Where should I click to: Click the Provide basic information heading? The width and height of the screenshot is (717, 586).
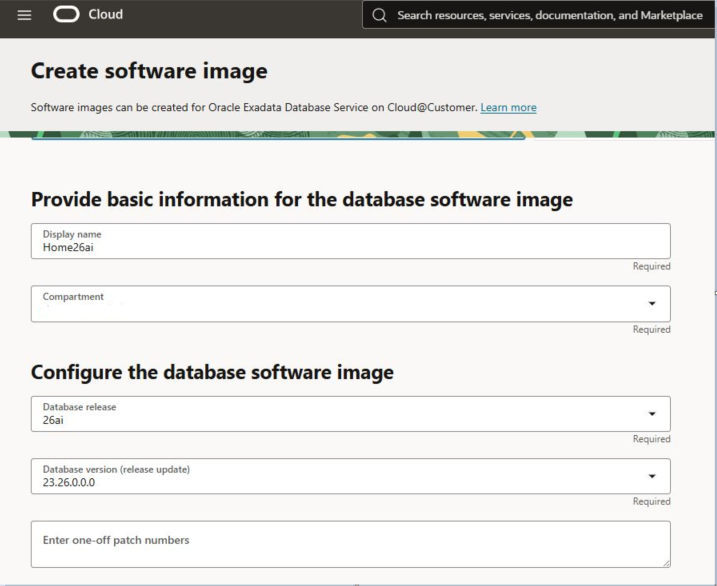click(302, 199)
